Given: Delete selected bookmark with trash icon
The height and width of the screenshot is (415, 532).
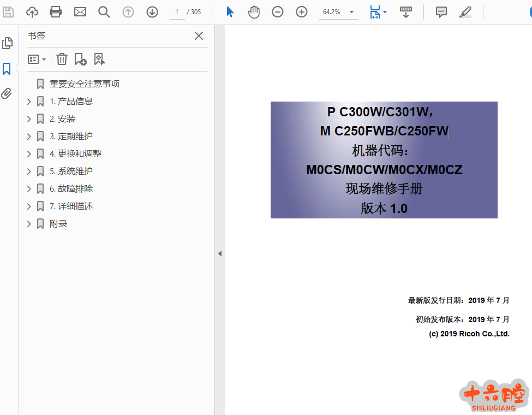Looking at the screenshot, I should coord(62,59).
